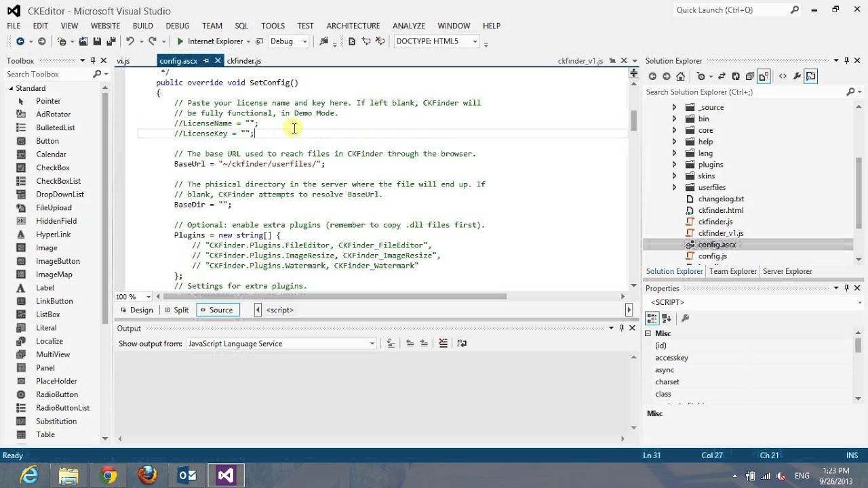The height and width of the screenshot is (488, 868).
Task: Toggle Preview Selected Items in Solution Explorer
Action: 811,77
